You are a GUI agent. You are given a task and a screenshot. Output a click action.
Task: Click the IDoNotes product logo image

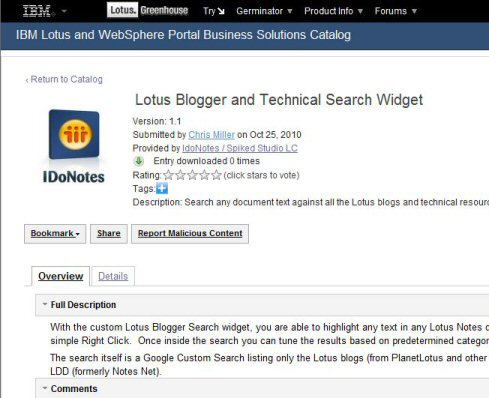tap(74, 146)
